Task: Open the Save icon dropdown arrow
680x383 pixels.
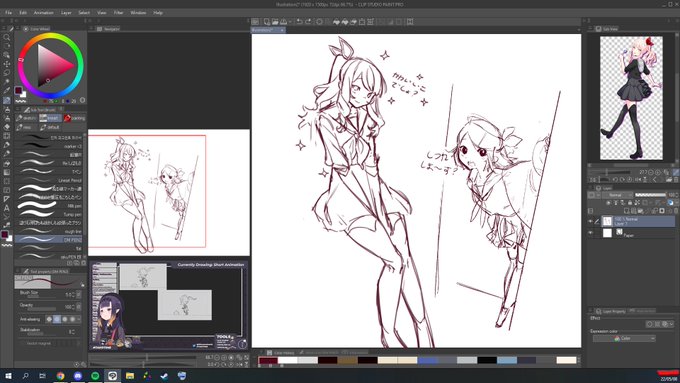Action: coord(290,21)
